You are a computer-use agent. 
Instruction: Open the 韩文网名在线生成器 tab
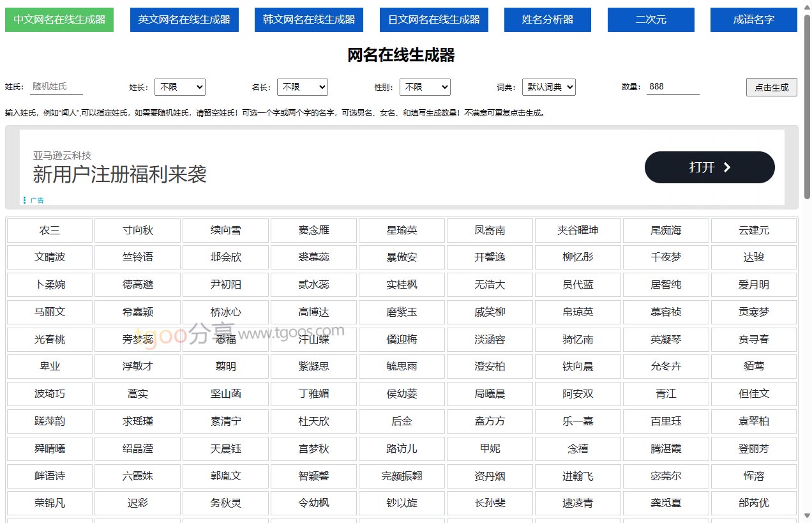point(308,20)
